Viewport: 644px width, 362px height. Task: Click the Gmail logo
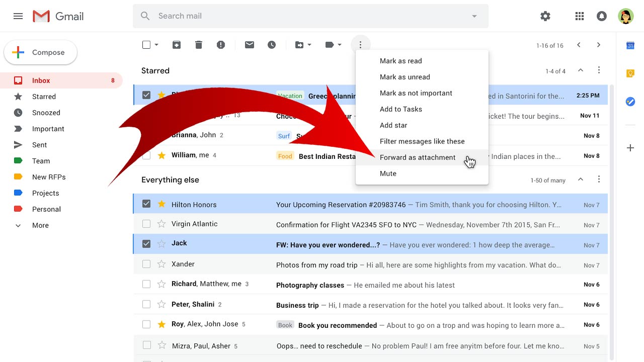click(x=58, y=16)
